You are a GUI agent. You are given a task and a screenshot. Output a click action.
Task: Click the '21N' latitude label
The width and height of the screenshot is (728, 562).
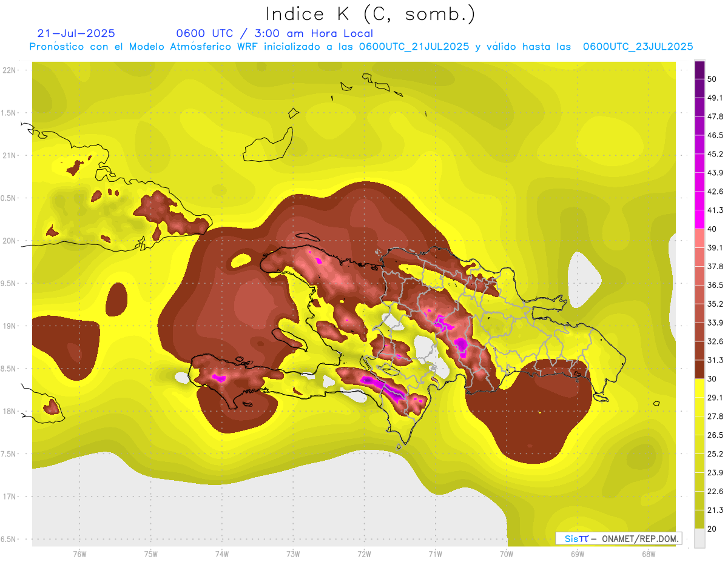(9, 156)
